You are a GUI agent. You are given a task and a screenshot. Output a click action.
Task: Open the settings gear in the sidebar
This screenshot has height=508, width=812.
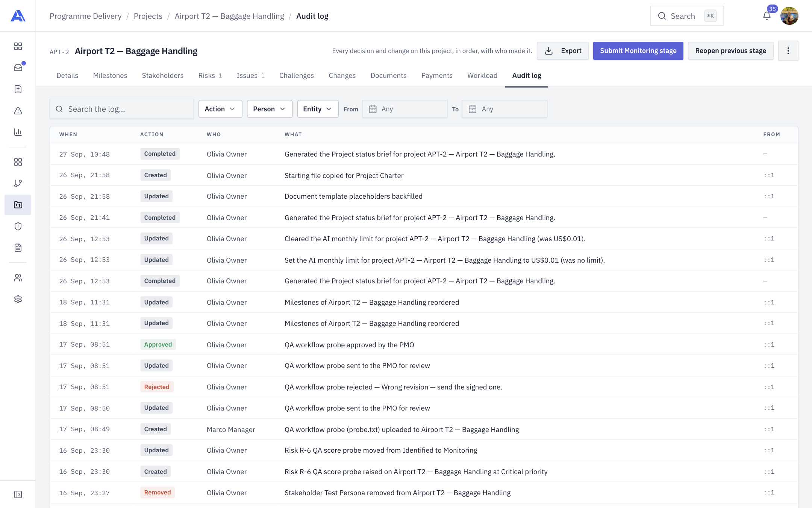tap(18, 299)
